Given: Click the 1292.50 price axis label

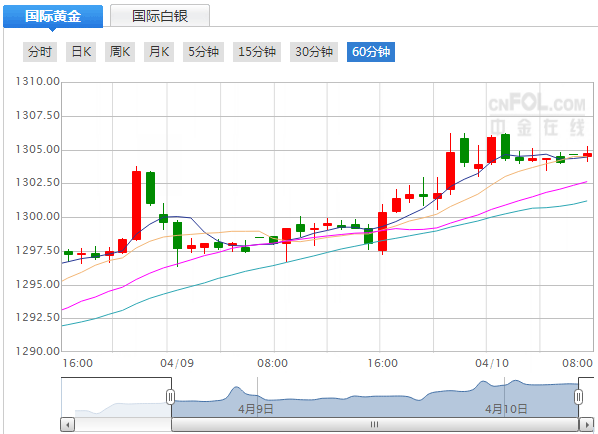Looking at the screenshot, I should (x=38, y=317).
